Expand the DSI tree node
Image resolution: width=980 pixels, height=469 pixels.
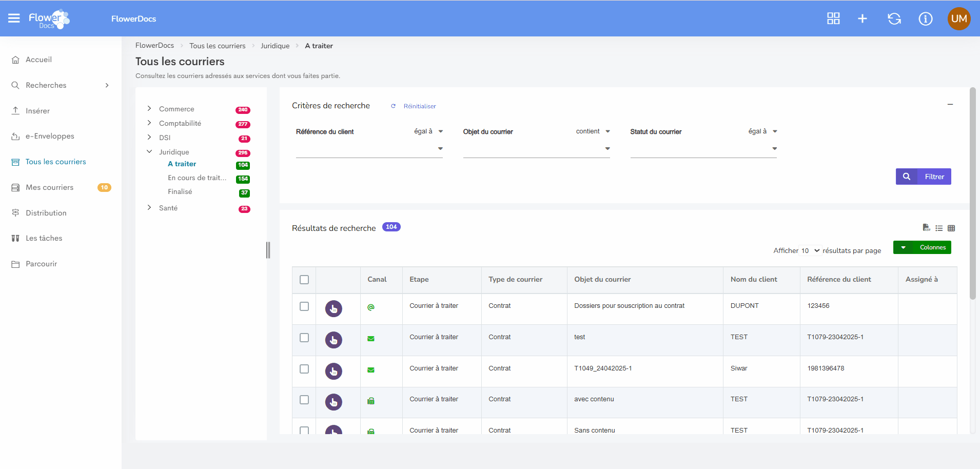coord(149,137)
